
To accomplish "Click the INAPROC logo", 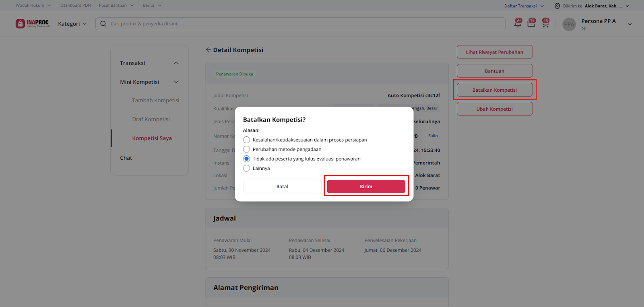I will (x=33, y=24).
